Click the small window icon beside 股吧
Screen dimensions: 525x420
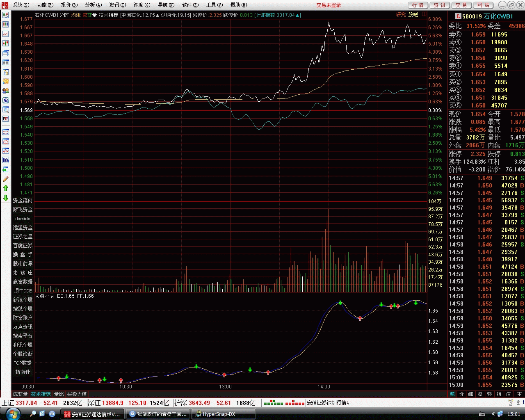pyautogui.click(x=424, y=14)
